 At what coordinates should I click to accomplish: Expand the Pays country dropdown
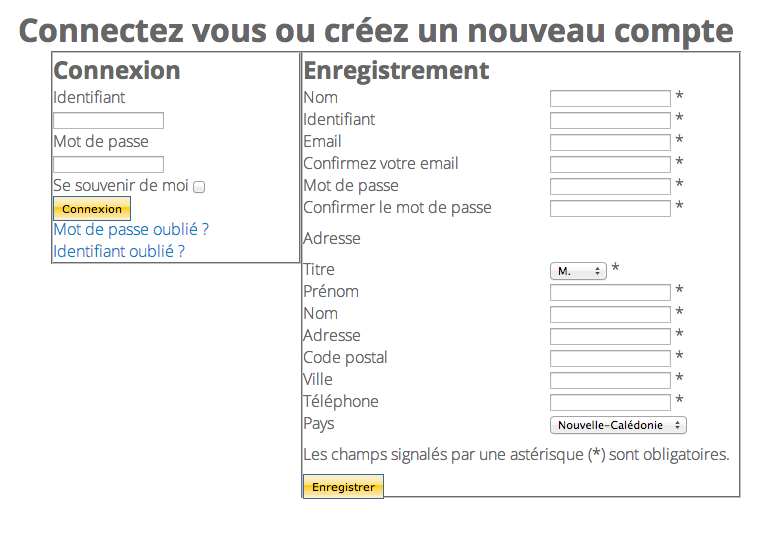click(x=618, y=425)
